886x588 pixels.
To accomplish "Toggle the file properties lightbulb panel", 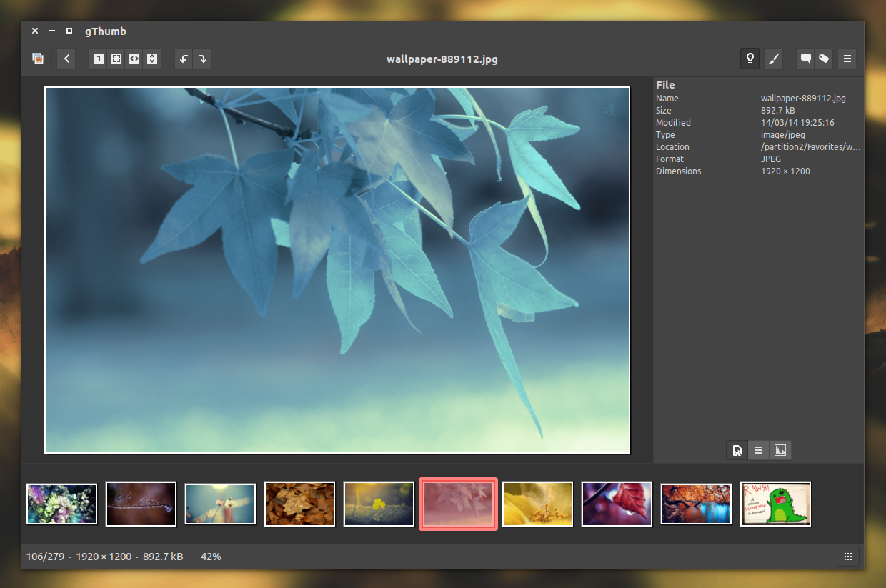I will click(750, 59).
